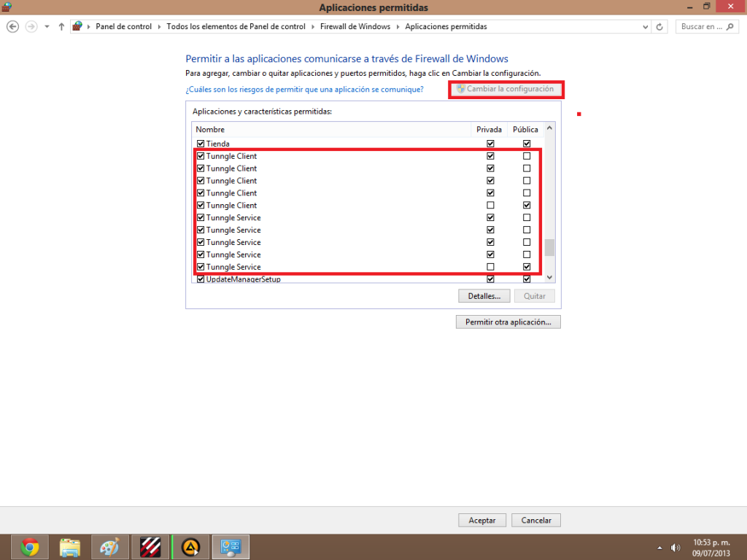The width and height of the screenshot is (747, 560).
Task: Click the firewall icon in the address bar
Action: [77, 26]
